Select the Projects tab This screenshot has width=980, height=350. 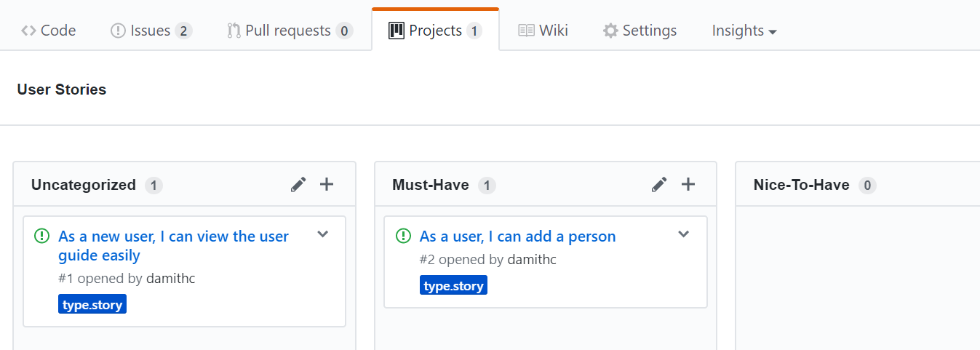(435, 31)
